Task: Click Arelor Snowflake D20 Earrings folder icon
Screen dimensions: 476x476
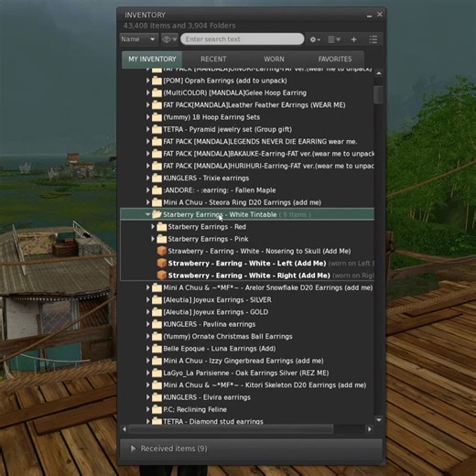Action: 157,287
